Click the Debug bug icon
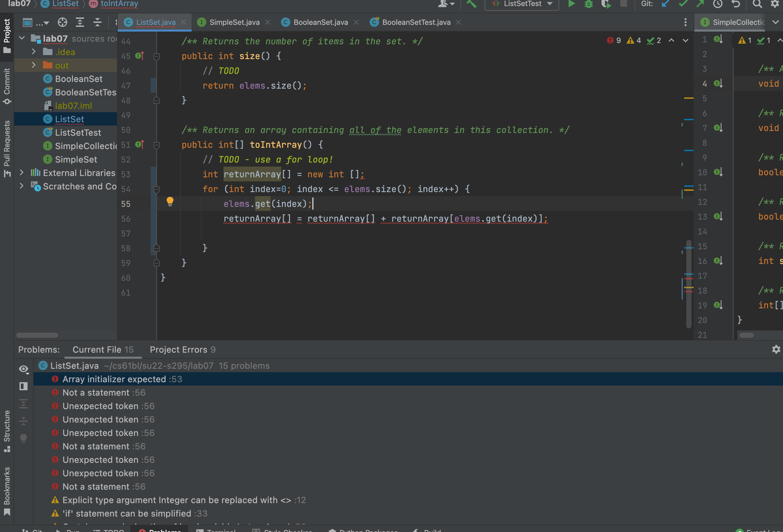The image size is (783, 532). (x=588, y=4)
